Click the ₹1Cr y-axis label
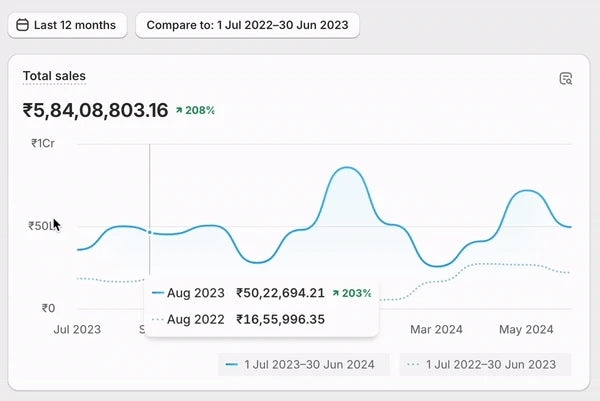 [x=43, y=143]
